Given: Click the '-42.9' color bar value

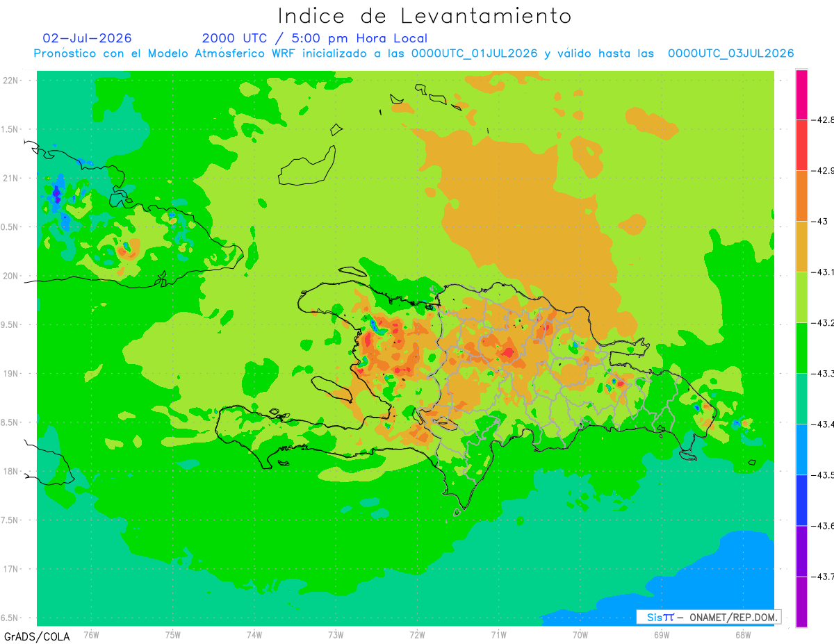Looking at the screenshot, I should (824, 171).
